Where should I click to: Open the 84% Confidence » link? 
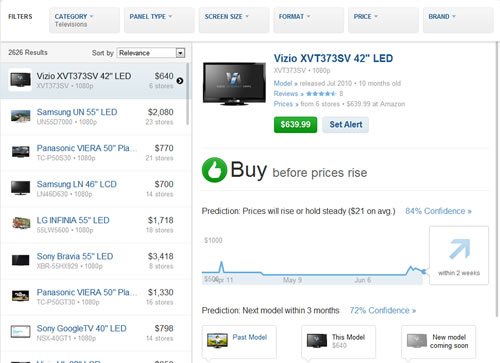(x=438, y=211)
